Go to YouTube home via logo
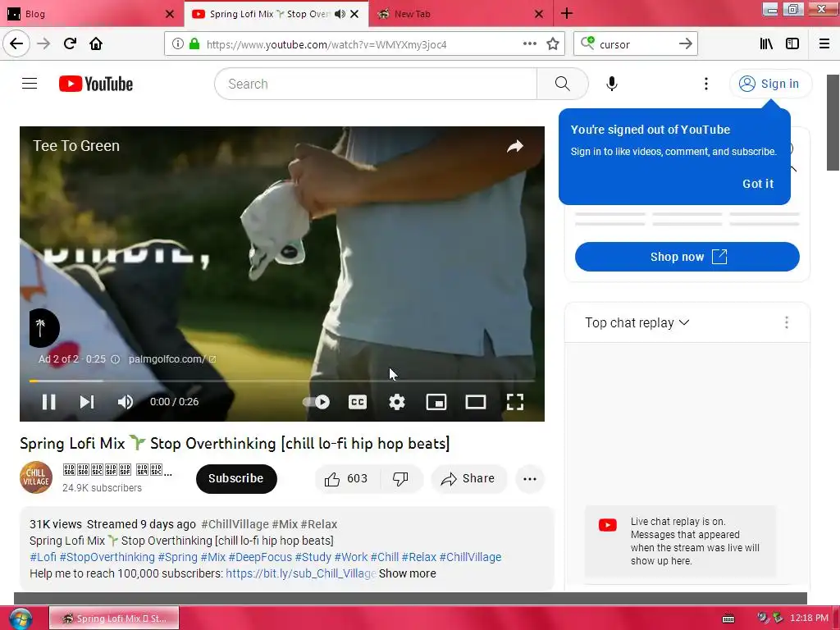Image resolution: width=840 pixels, height=630 pixels. pyautogui.click(x=96, y=84)
